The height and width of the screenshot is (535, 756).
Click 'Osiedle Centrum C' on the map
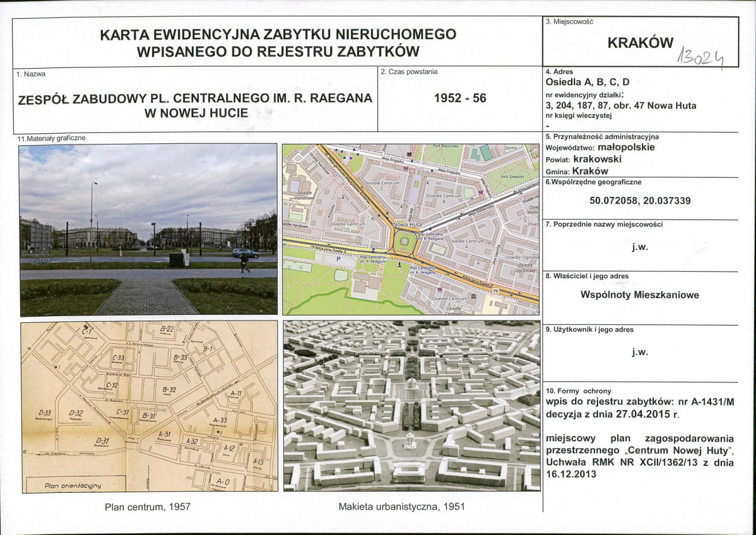pos(382,185)
